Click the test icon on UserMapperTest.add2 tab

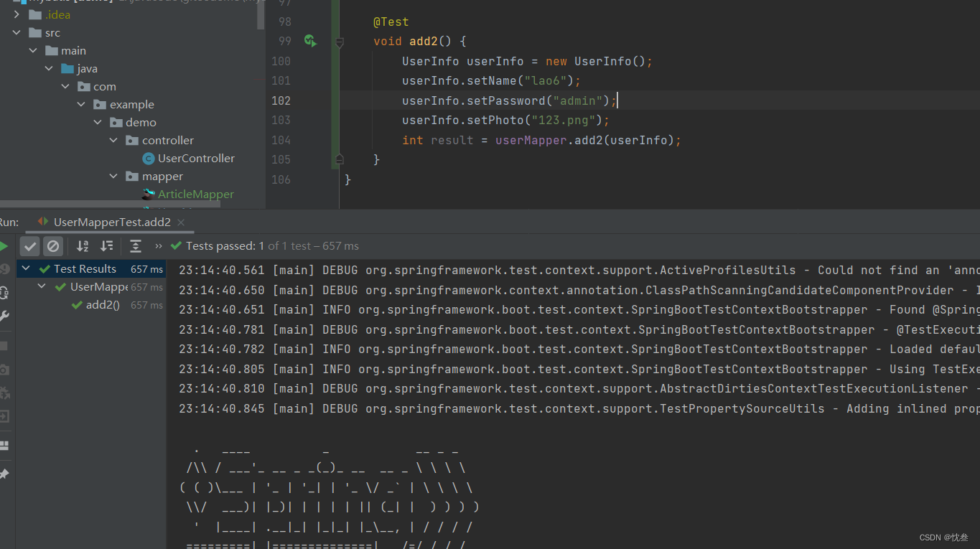point(43,222)
